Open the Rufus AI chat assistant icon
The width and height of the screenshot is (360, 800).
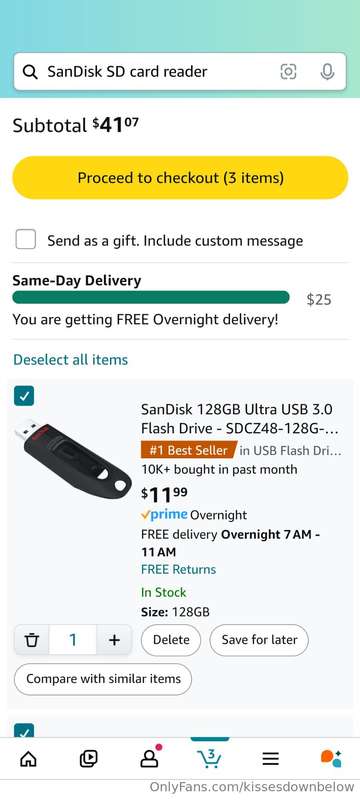[331, 759]
